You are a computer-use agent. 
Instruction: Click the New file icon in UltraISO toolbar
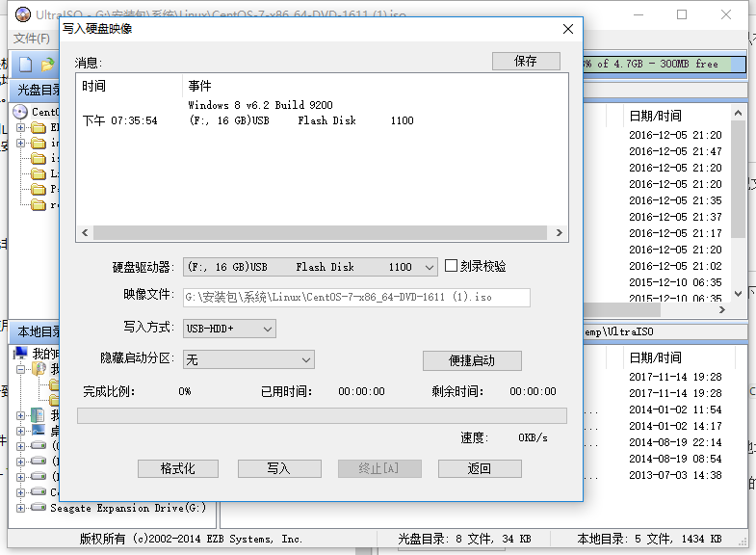coord(25,65)
